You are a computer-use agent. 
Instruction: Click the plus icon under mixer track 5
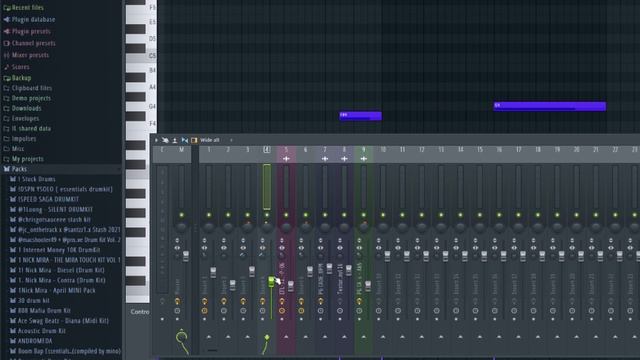tap(286, 159)
